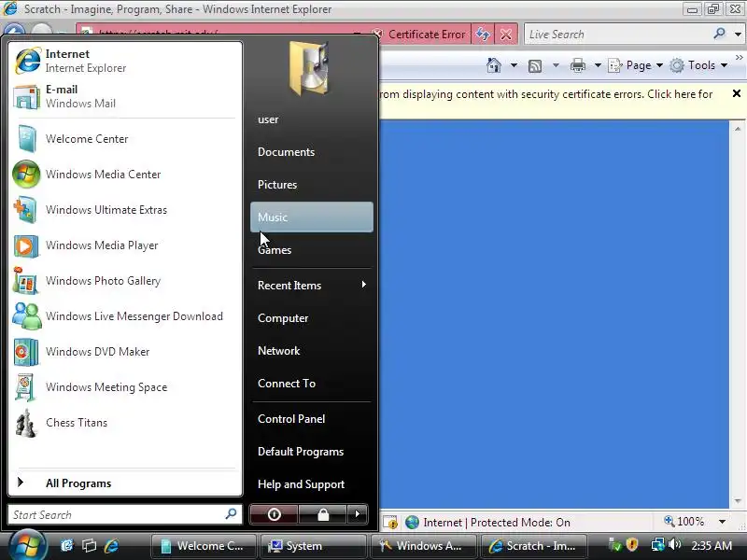Open Recent Items submenu
The image size is (747, 560).
tap(312, 286)
